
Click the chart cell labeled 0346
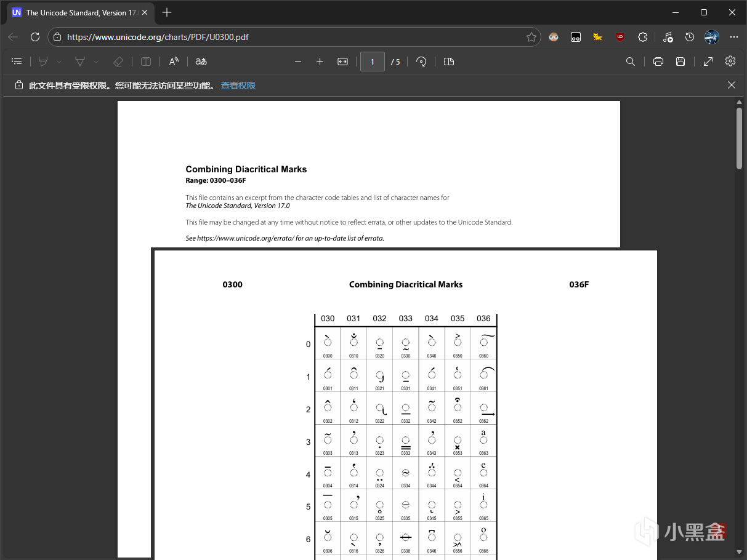pyautogui.click(x=432, y=538)
